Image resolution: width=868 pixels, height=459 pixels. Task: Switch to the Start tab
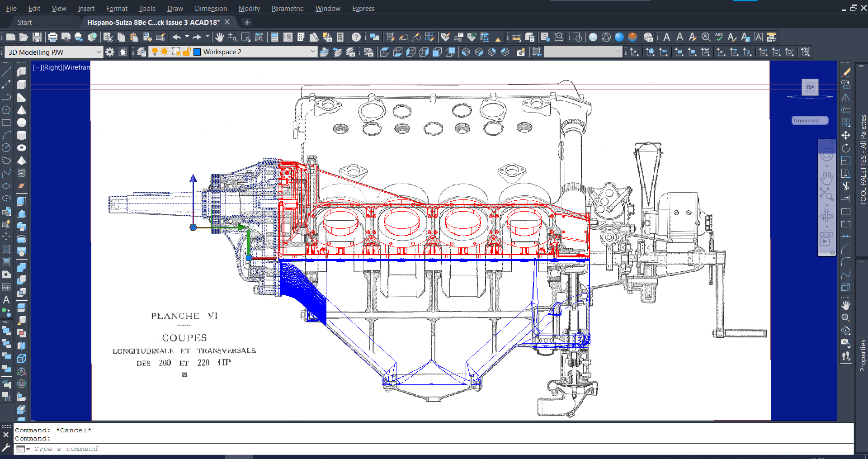[24, 22]
